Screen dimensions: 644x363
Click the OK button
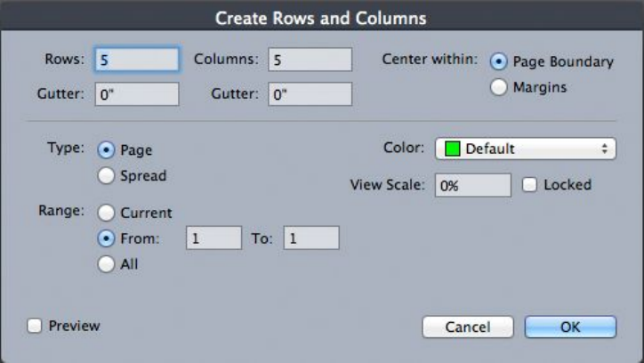click(570, 327)
